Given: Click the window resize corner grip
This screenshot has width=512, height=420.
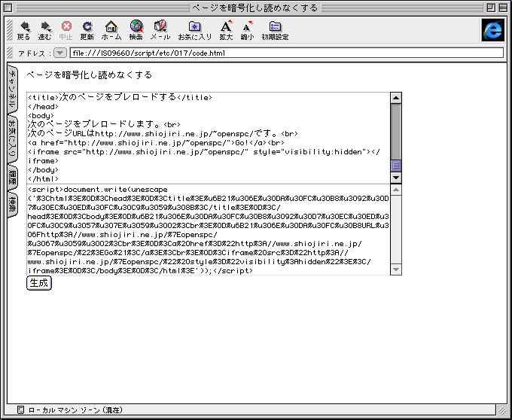Looking at the screenshot, I should click(x=502, y=410).
